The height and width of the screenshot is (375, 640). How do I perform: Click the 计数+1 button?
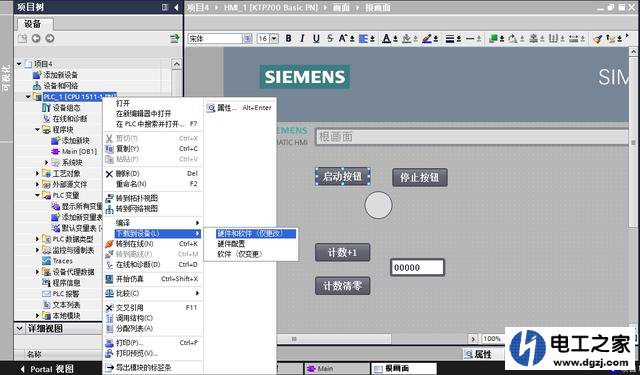pyautogui.click(x=342, y=253)
